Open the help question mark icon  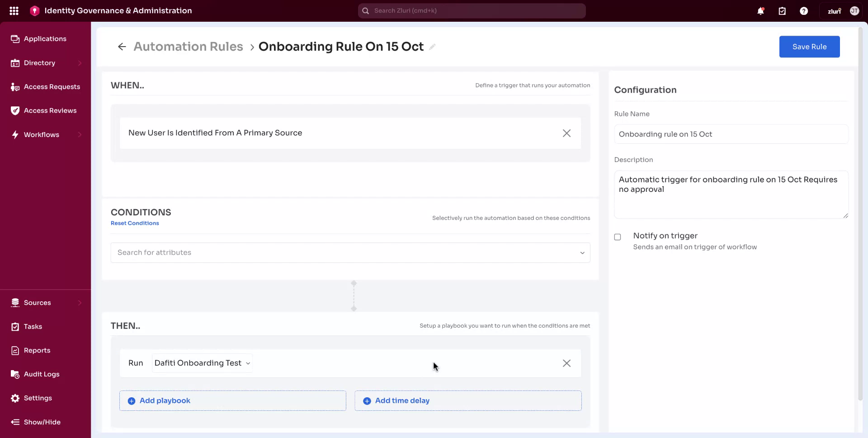(804, 10)
